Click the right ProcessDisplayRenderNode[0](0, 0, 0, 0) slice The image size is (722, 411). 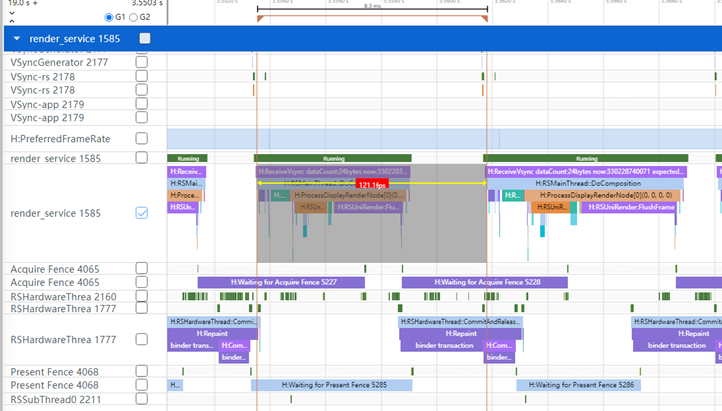(603, 195)
